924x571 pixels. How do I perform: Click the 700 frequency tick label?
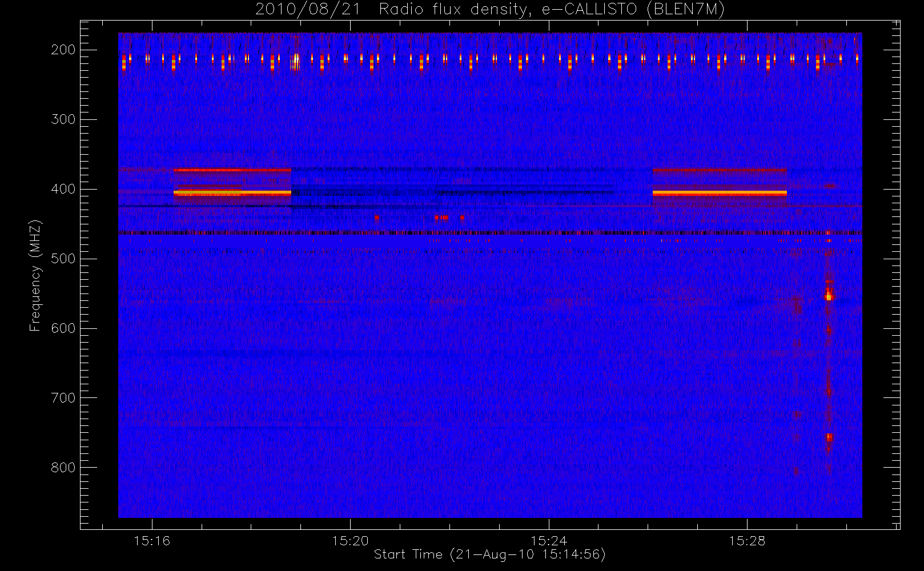(x=63, y=398)
